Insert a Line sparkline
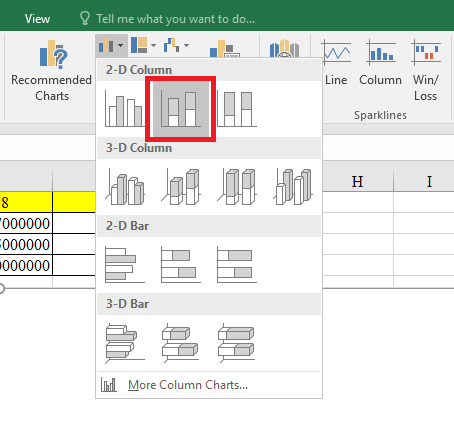This screenshot has height=421, width=454. 336,63
